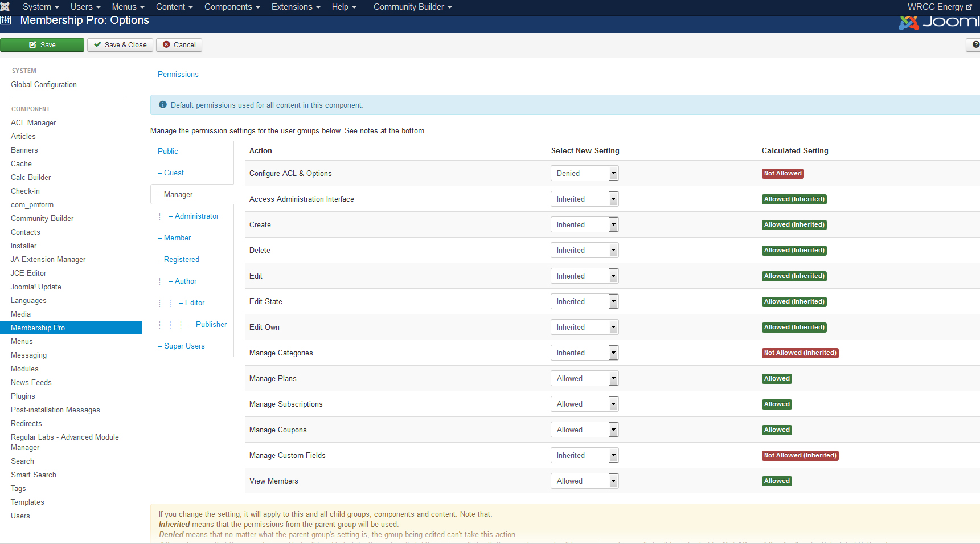This screenshot has height=544, width=980.
Task: Open Templates component options
Action: pyautogui.click(x=27, y=502)
